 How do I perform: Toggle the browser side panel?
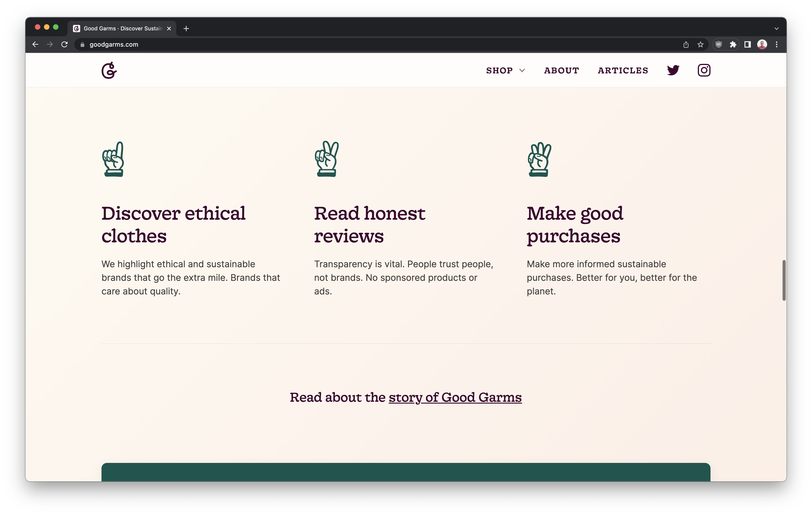pyautogui.click(x=747, y=44)
